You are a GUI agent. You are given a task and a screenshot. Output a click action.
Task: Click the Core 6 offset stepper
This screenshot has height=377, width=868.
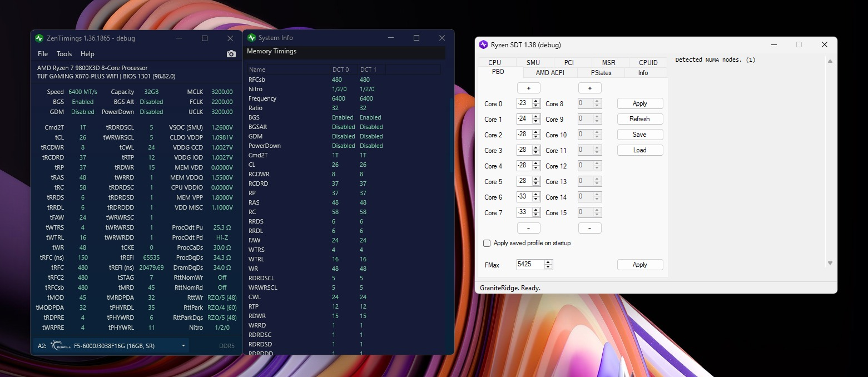536,197
